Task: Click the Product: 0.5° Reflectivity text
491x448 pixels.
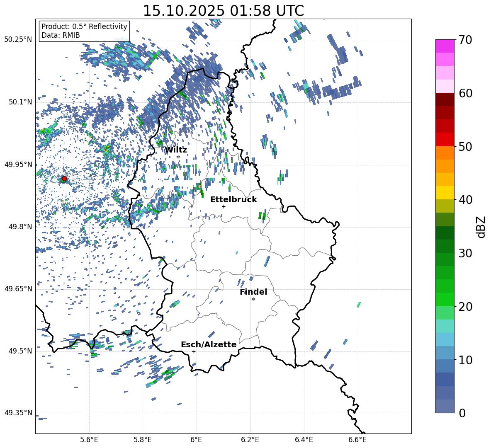Action: tap(84, 26)
